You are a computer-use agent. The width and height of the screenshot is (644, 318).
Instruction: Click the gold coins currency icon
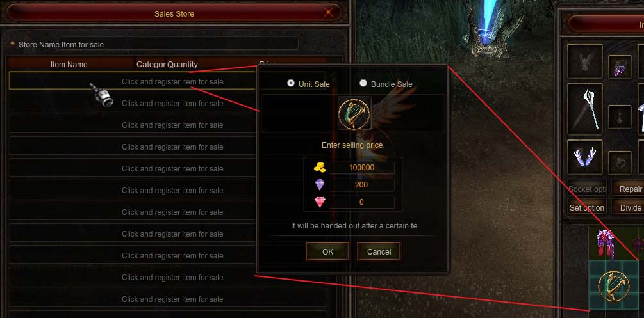[x=320, y=168]
